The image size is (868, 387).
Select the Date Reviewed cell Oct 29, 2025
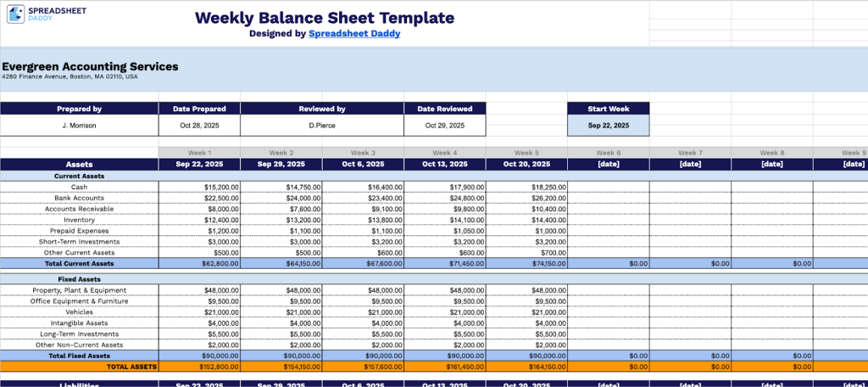click(445, 125)
